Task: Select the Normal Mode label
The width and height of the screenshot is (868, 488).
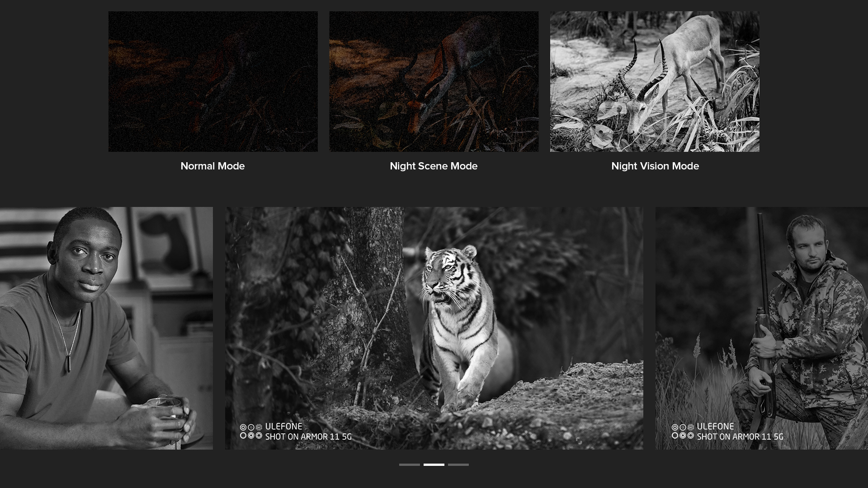Action: coord(212,166)
